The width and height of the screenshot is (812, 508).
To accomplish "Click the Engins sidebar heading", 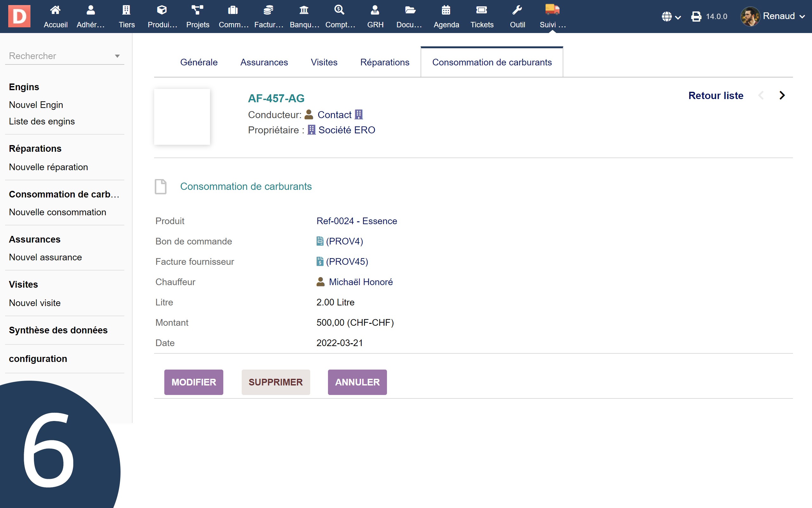I will (x=24, y=87).
